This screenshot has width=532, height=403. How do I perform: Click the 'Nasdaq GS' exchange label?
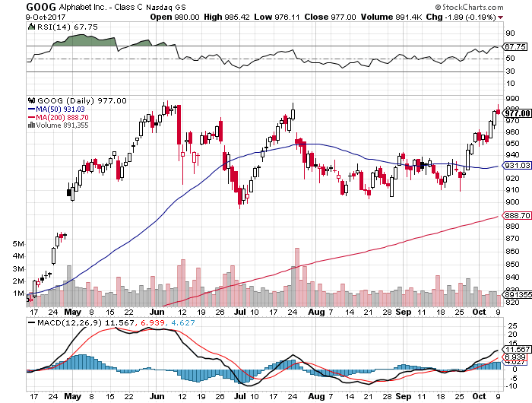tap(166, 7)
